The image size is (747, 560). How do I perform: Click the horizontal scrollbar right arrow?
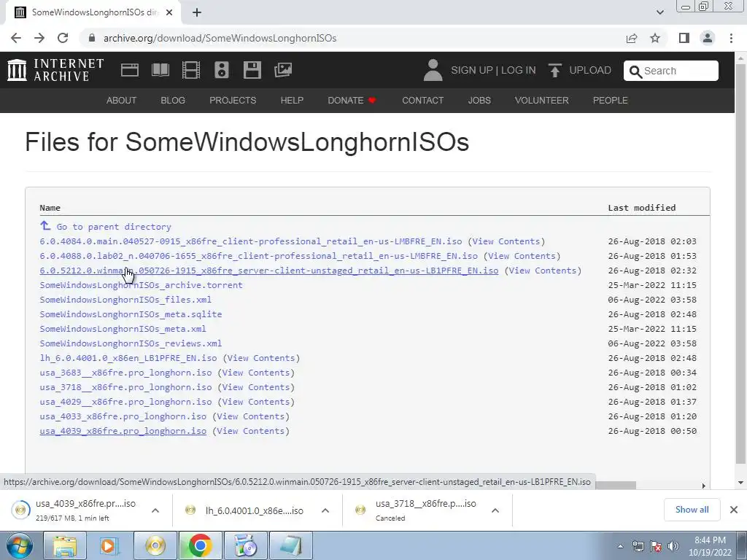(704, 485)
